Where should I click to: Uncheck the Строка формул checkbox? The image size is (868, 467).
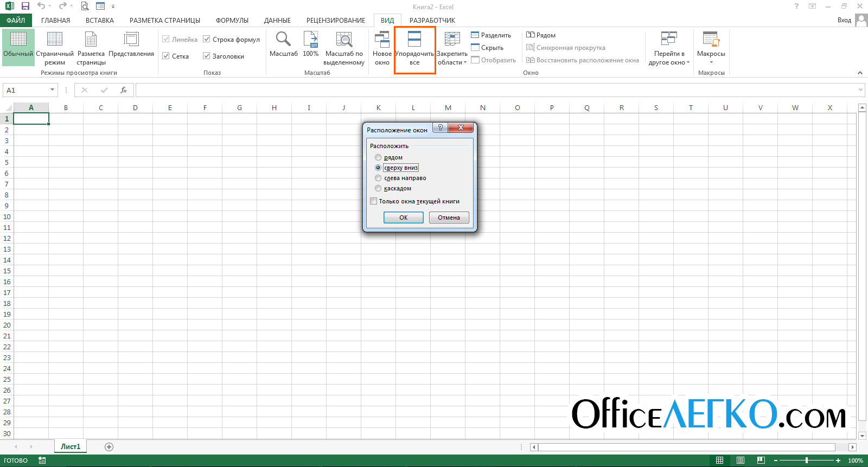[x=207, y=39]
